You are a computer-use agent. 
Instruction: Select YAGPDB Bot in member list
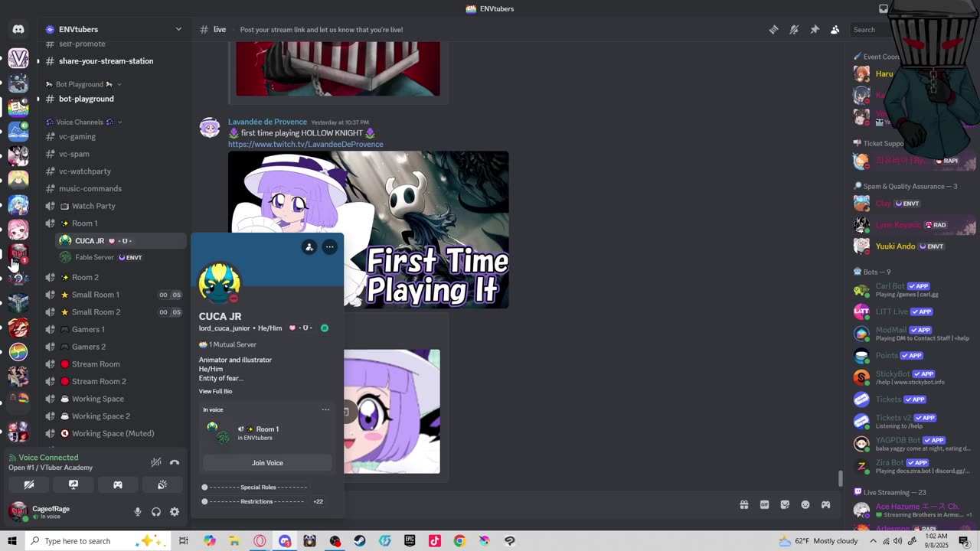click(914, 444)
